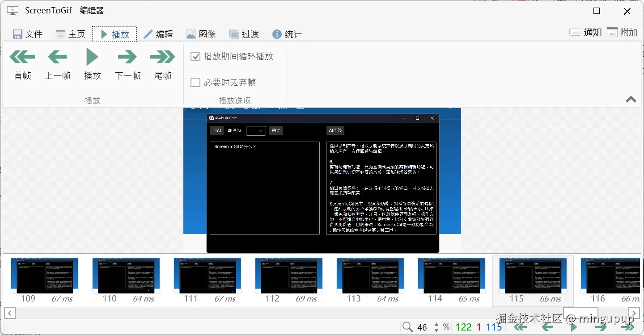
Task: Switch to the 过渡 tab
Action: point(244,33)
